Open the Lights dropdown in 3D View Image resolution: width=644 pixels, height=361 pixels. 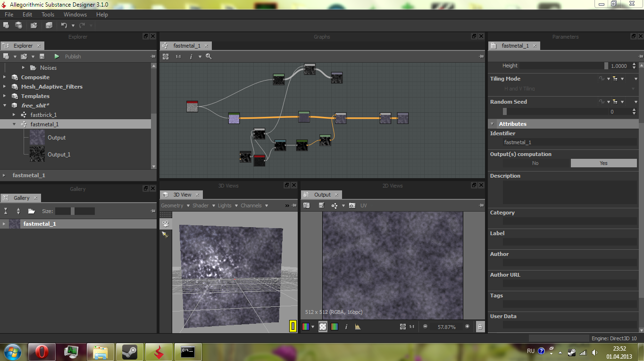click(228, 205)
